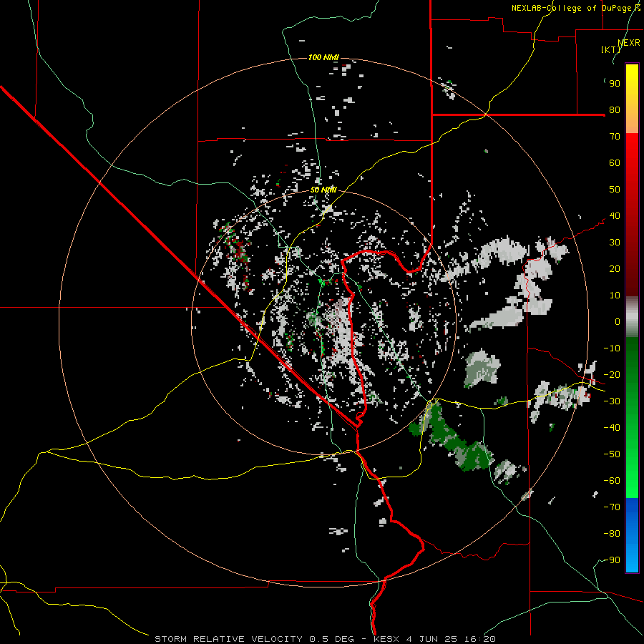The image size is (644, 644).
Task: Pick the bright red color bar segment
Action: (632, 215)
